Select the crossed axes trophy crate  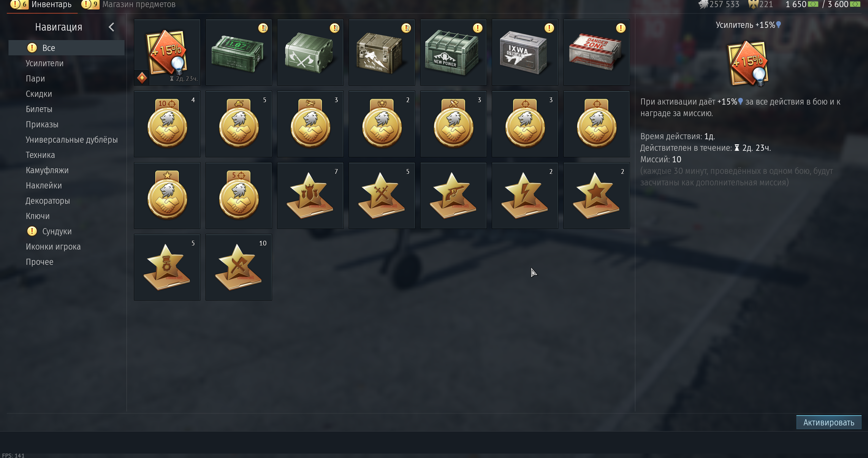(x=310, y=52)
